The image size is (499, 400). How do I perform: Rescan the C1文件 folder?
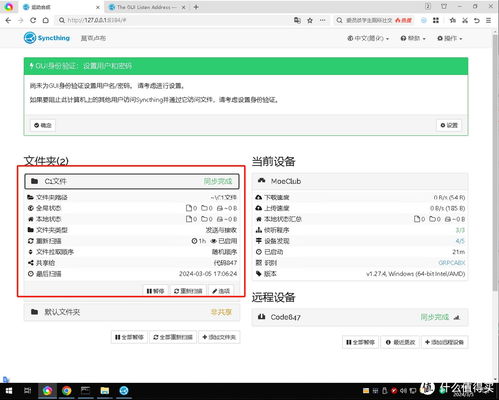click(x=188, y=291)
